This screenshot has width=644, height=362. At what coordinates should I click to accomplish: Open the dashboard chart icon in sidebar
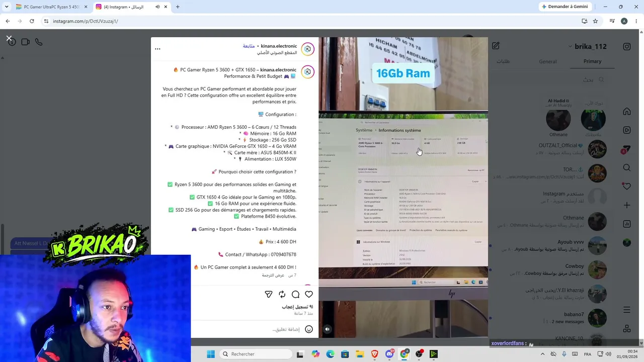tap(627, 224)
